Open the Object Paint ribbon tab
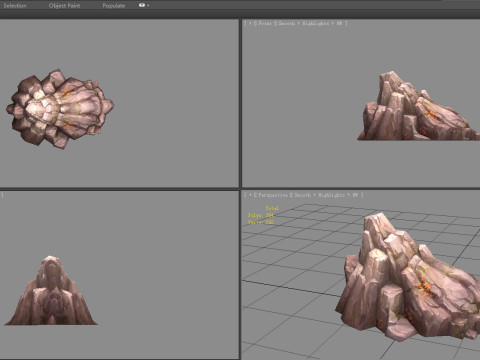 tap(64, 6)
